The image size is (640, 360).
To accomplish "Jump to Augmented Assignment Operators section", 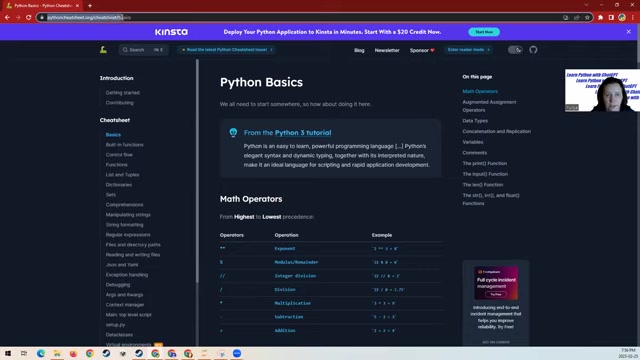I will [x=489, y=106].
